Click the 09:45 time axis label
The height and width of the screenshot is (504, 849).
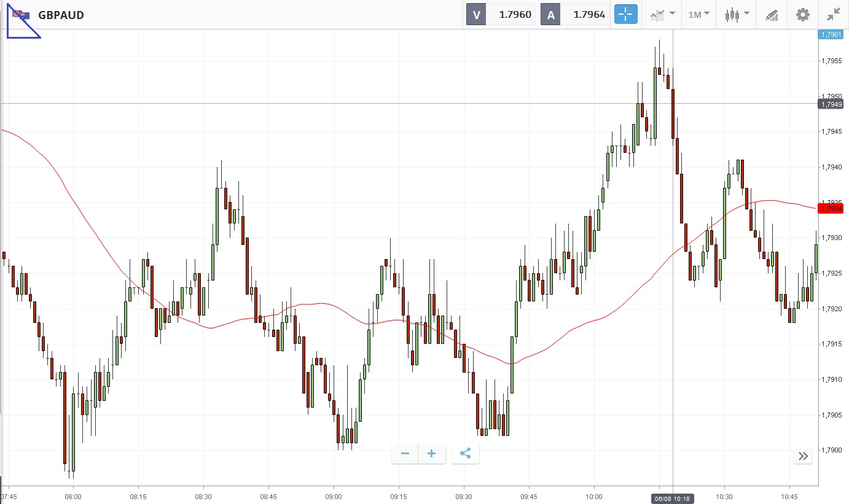529,497
